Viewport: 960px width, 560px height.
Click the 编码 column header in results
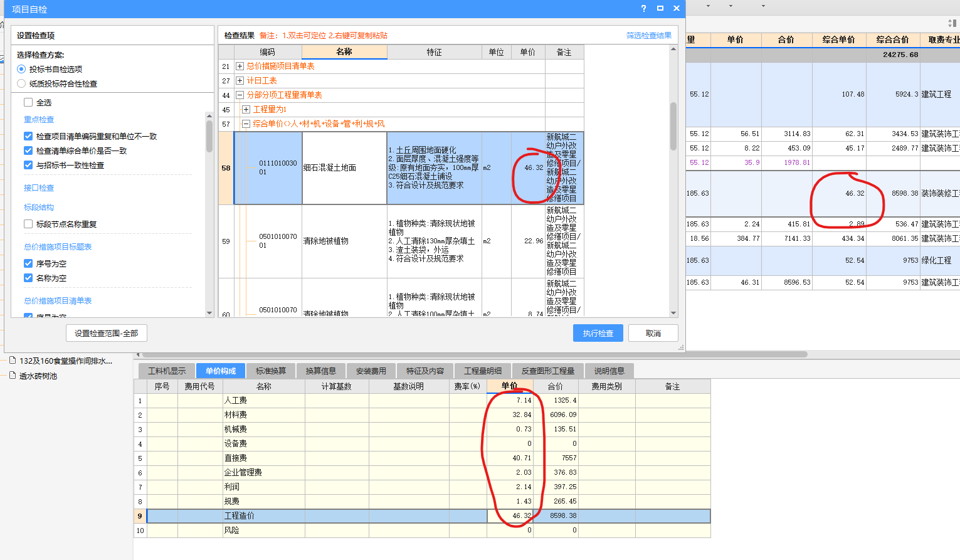coord(268,52)
